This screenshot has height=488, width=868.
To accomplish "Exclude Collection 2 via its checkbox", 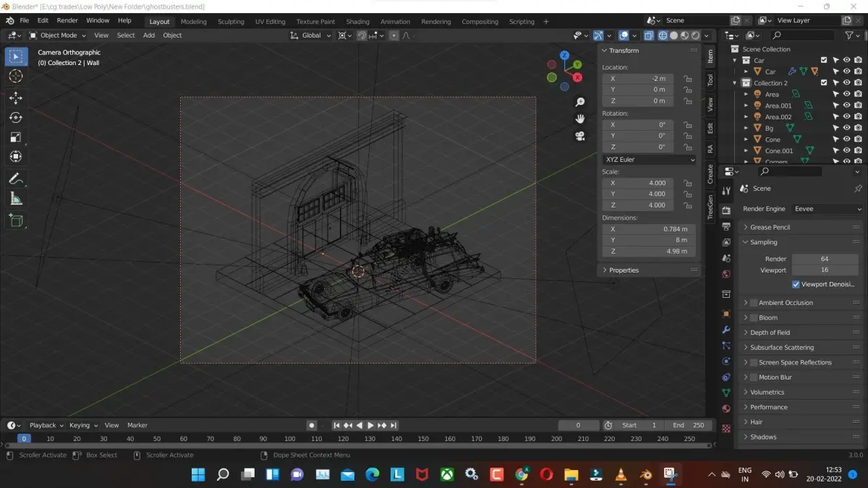I will click(824, 83).
